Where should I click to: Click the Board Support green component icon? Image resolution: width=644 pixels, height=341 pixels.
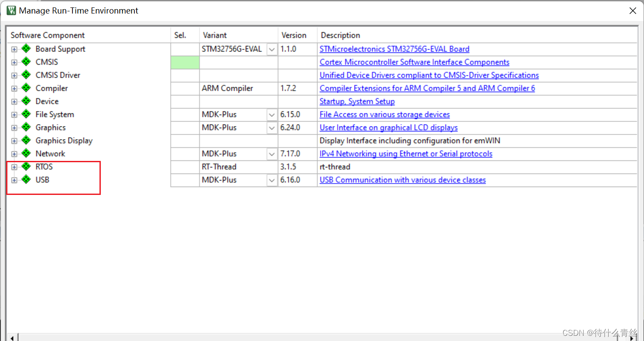pyautogui.click(x=26, y=49)
